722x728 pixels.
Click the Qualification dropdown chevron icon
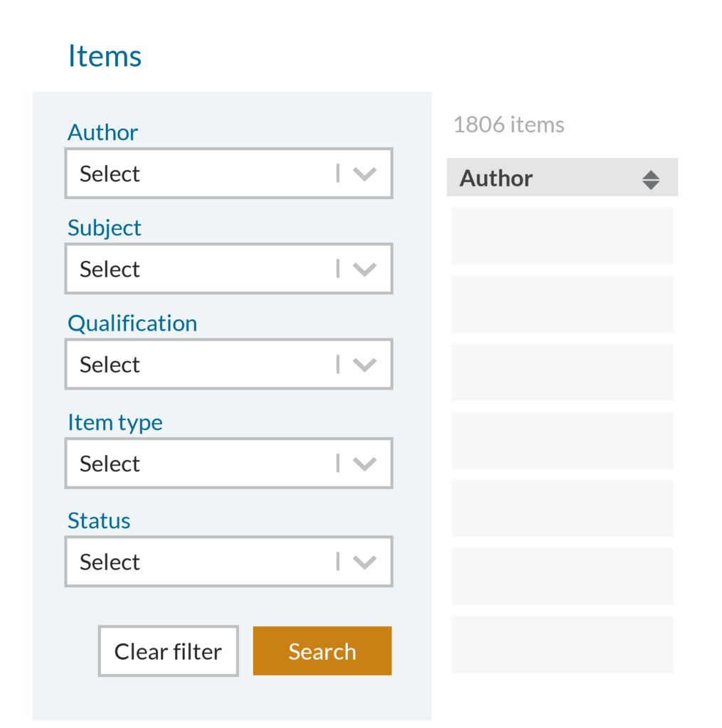(x=365, y=364)
